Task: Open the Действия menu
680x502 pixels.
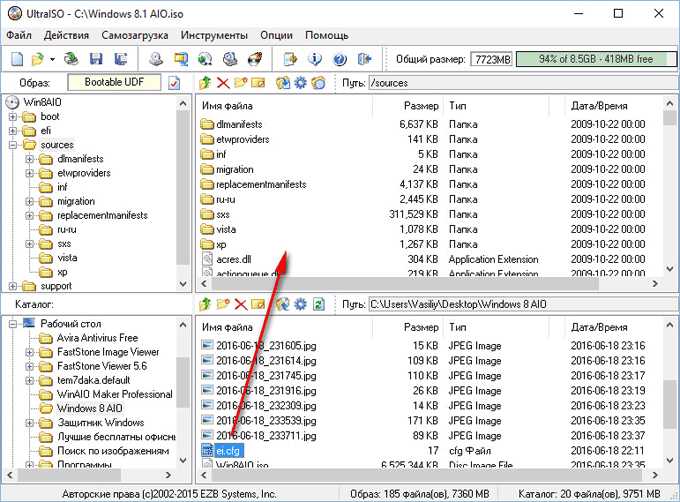Action: pos(66,36)
